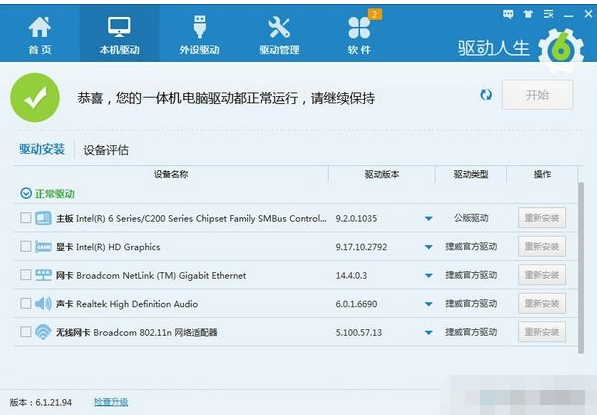The width and height of the screenshot is (597, 415).
Task: Click the 驱动版本 column header
Action: pos(382,174)
